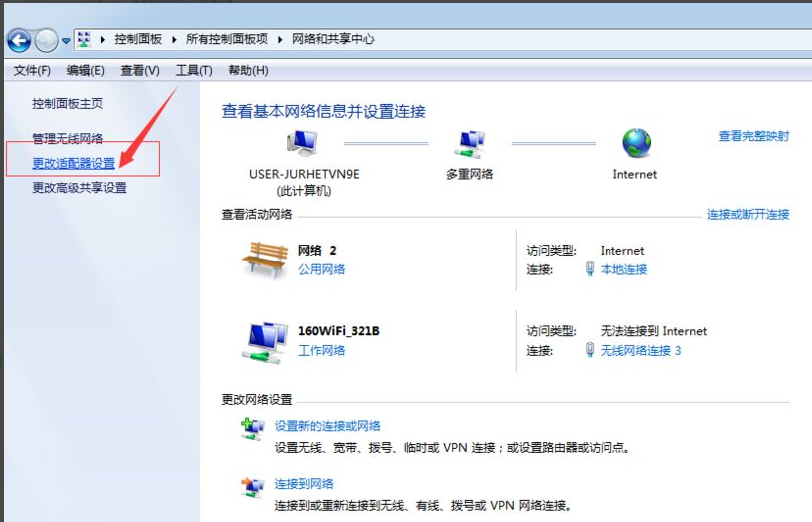812x522 pixels.
Task: Open 更改适配器设置 link
Action: (x=74, y=163)
